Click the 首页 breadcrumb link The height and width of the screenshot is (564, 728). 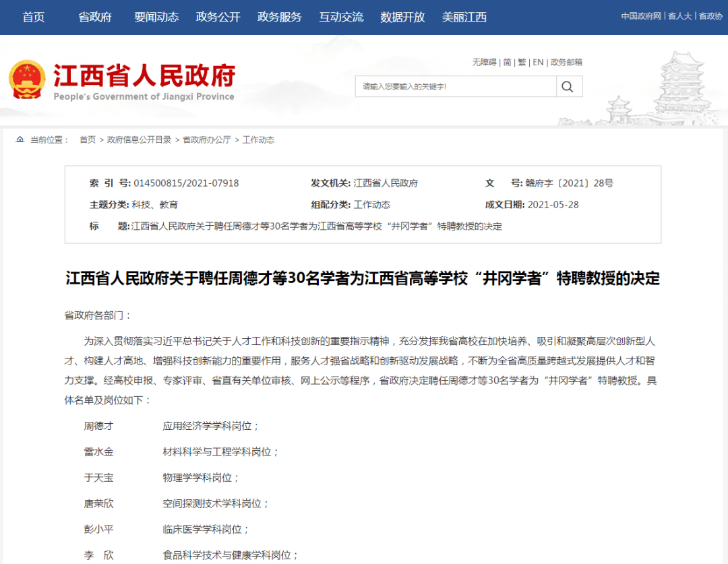pyautogui.click(x=88, y=139)
